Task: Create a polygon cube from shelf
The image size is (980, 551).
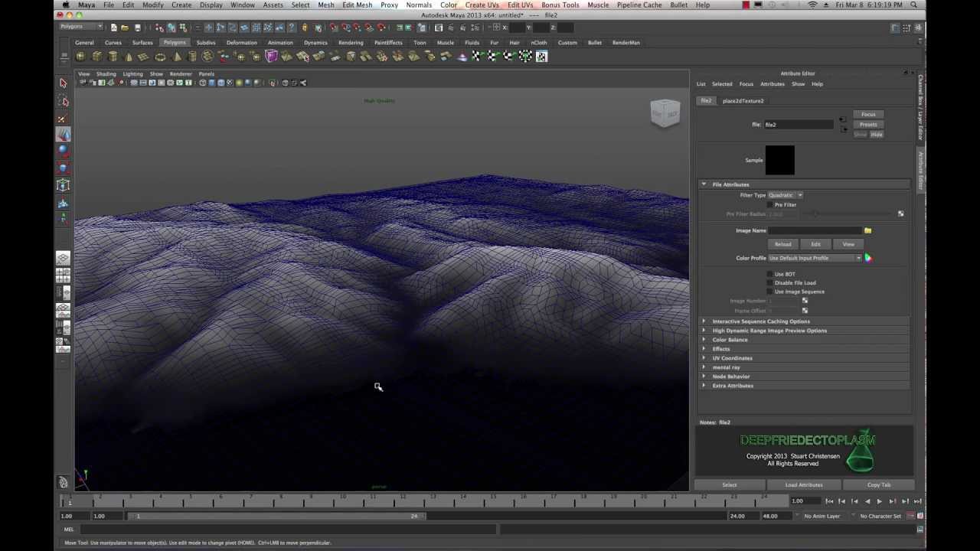Action: [96, 57]
